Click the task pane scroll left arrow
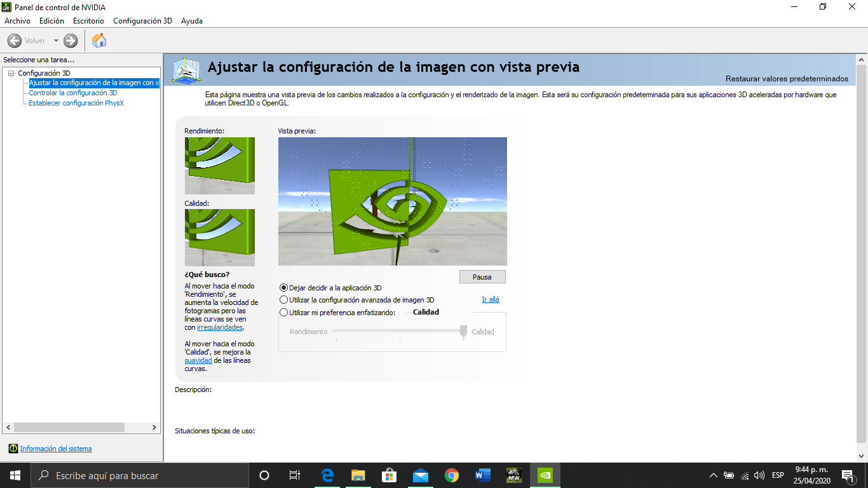This screenshot has width=868, height=488. [8, 428]
